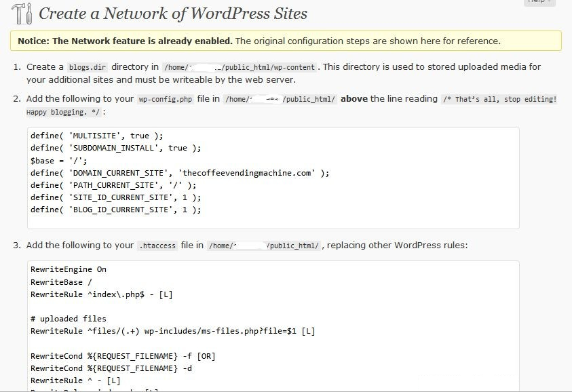Click the 'RewriteRule ^ - [L]' line
The height and width of the screenshot is (392, 572).
(75, 380)
